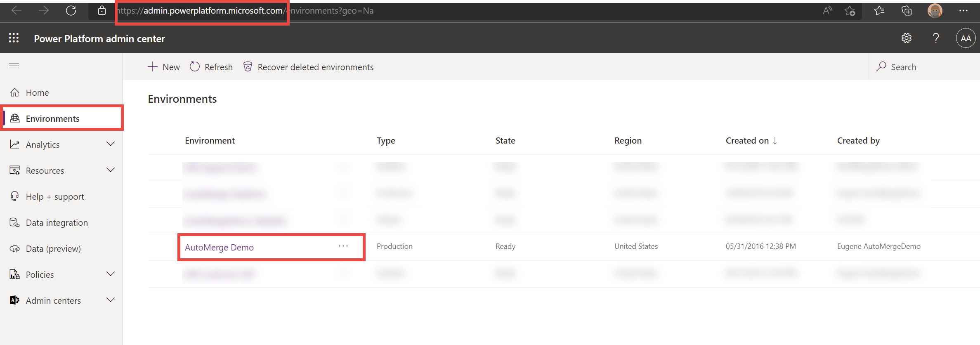Sort by the Environment column header

coord(210,141)
